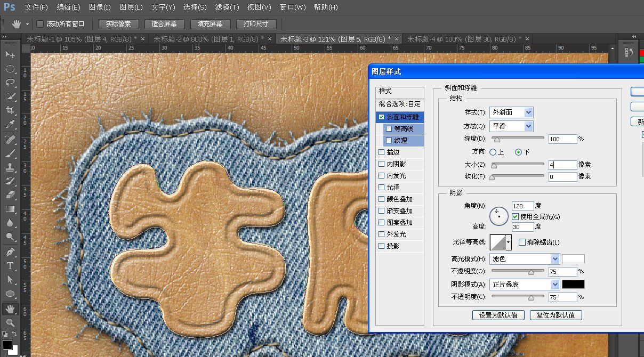Enable the 投影 style checkbox
644x357 pixels.
[381, 246]
